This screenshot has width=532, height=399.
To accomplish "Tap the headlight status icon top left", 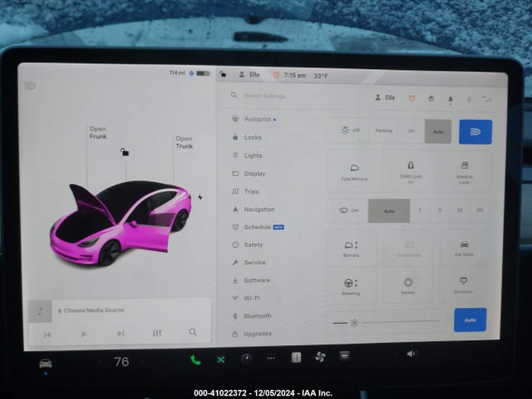I will [x=30, y=86].
